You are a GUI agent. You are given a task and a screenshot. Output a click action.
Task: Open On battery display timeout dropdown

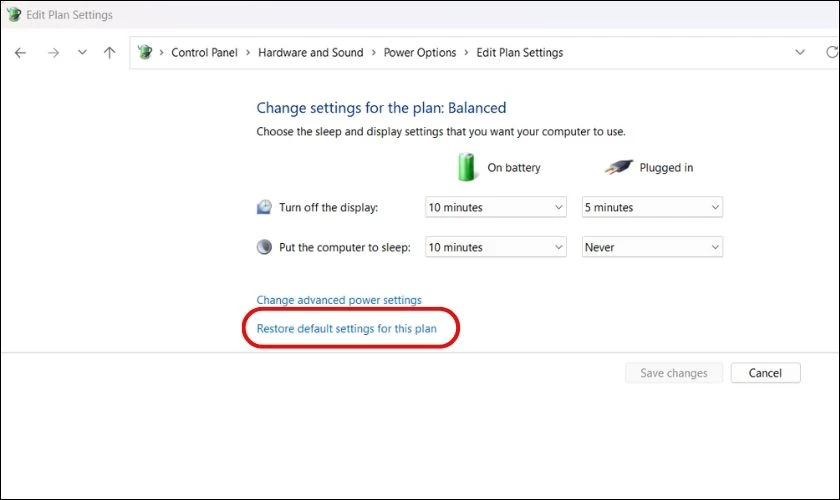(496, 207)
